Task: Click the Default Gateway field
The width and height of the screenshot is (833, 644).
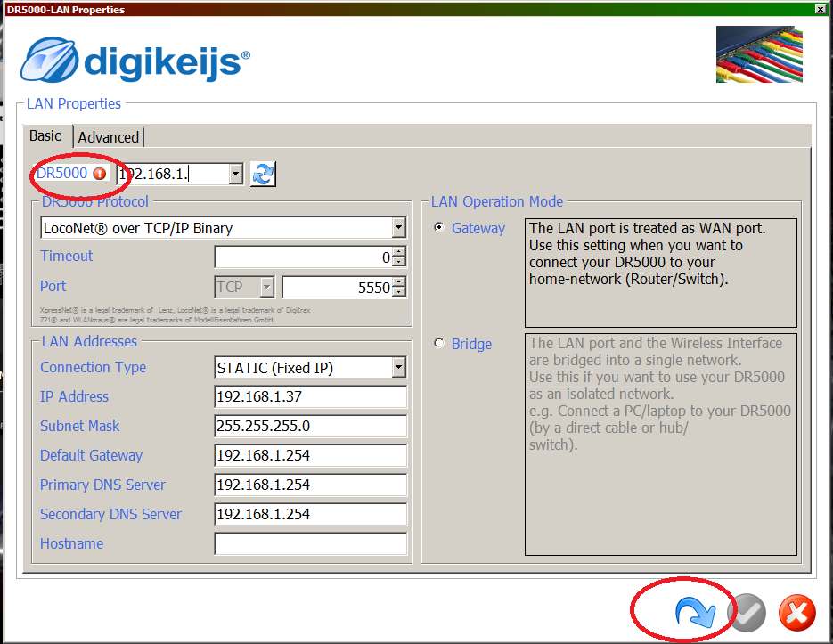Action: pos(311,455)
